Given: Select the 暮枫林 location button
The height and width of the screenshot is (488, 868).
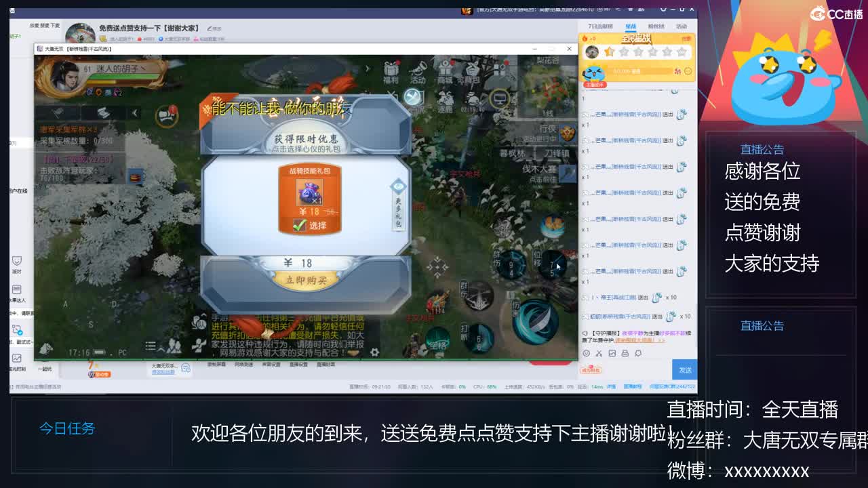Looking at the screenshot, I should coord(513,154).
